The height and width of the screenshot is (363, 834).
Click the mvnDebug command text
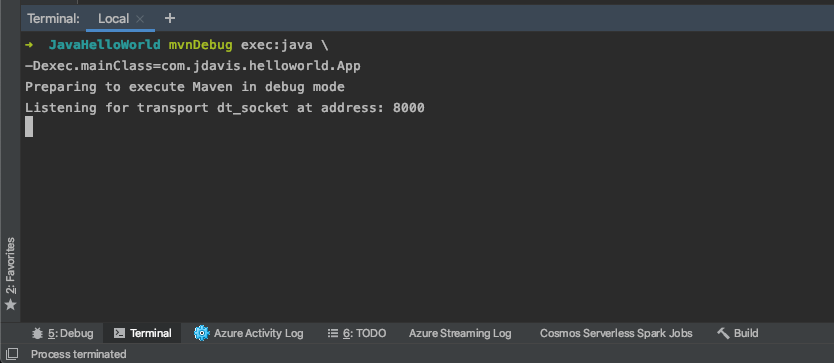point(201,45)
